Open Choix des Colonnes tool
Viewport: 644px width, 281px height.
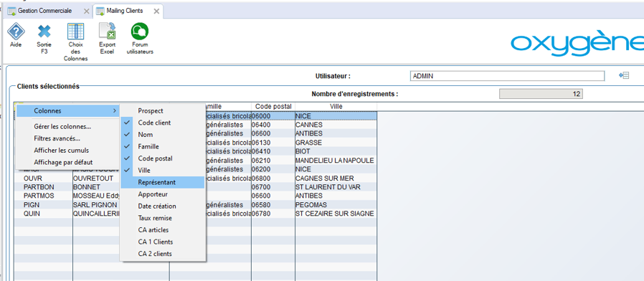(75, 32)
